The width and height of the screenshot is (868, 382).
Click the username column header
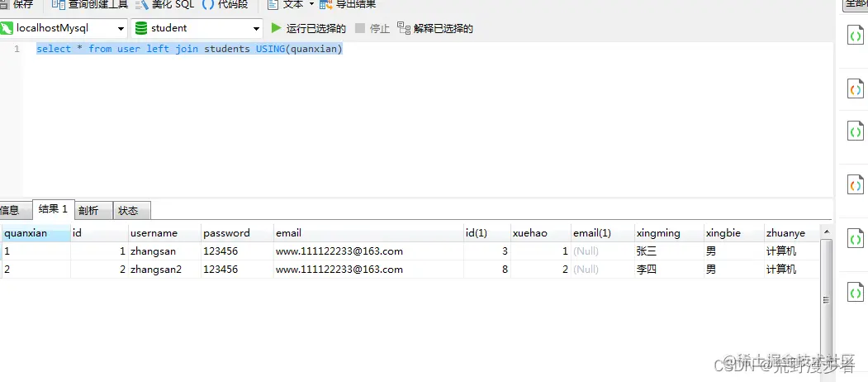[164, 233]
